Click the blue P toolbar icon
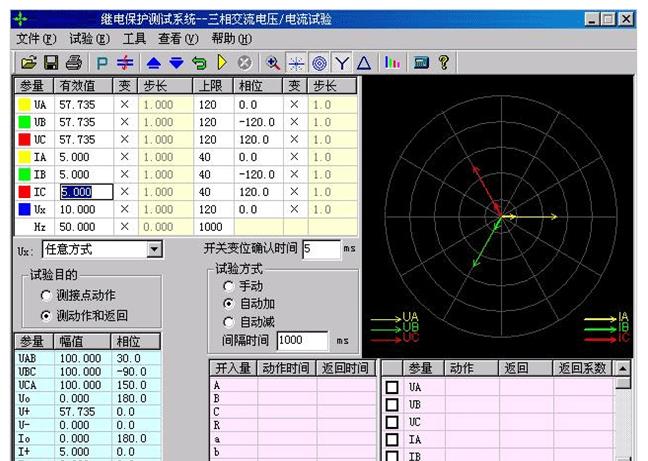 (x=102, y=63)
